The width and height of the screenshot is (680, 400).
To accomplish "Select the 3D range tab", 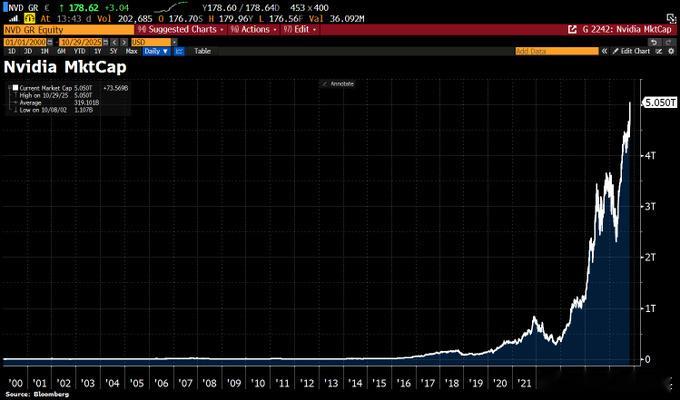I will tap(28, 51).
